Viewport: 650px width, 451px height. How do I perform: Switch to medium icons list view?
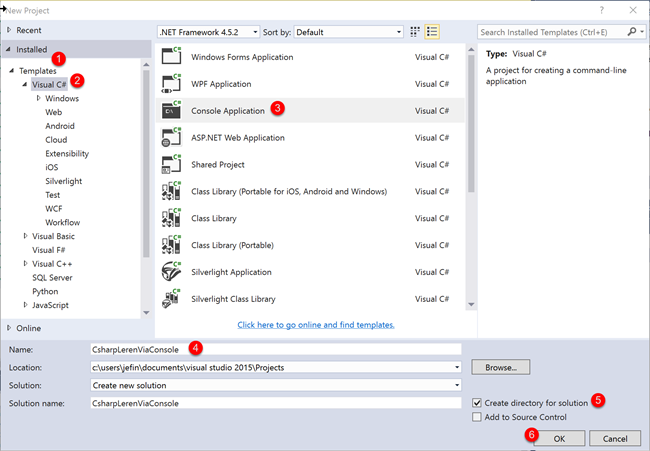click(x=432, y=32)
